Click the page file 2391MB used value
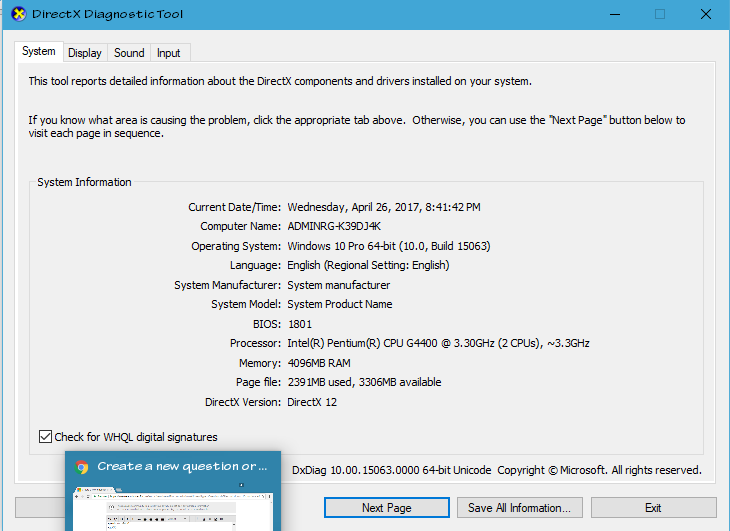 pyautogui.click(x=364, y=382)
